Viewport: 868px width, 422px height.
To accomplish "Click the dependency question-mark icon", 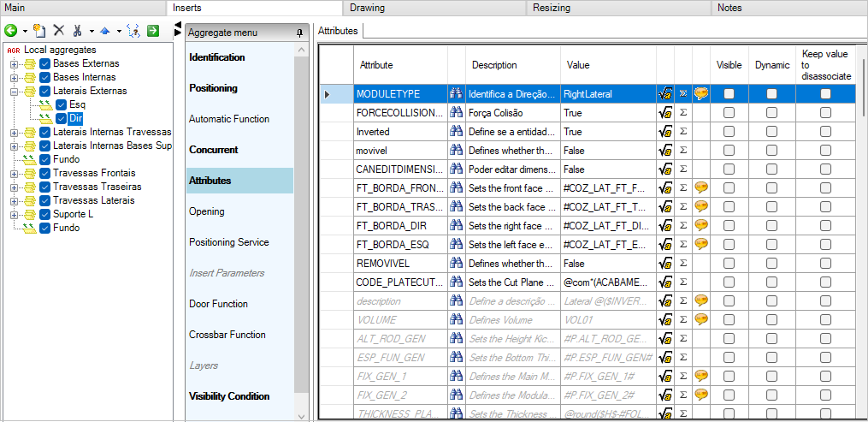I will [133, 31].
